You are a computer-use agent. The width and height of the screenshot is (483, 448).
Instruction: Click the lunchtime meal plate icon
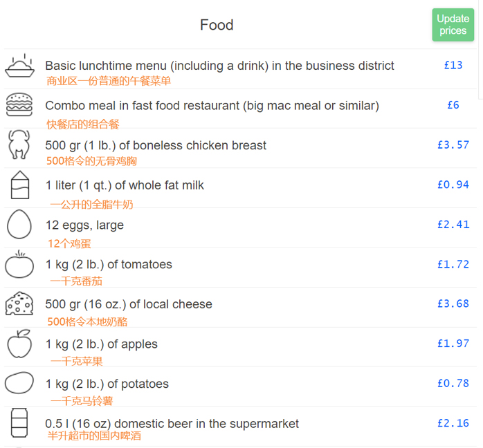pyautogui.click(x=19, y=66)
